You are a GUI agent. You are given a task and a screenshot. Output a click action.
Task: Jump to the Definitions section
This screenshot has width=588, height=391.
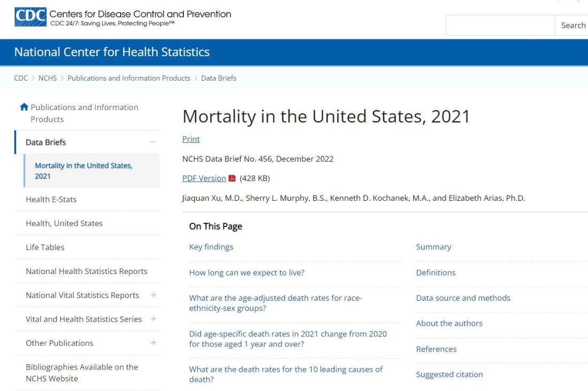coord(436,272)
